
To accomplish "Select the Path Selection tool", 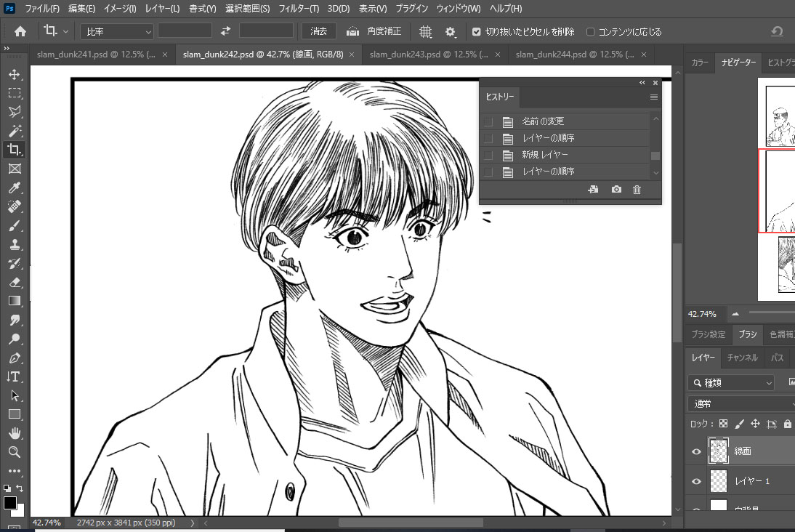I will click(x=15, y=395).
